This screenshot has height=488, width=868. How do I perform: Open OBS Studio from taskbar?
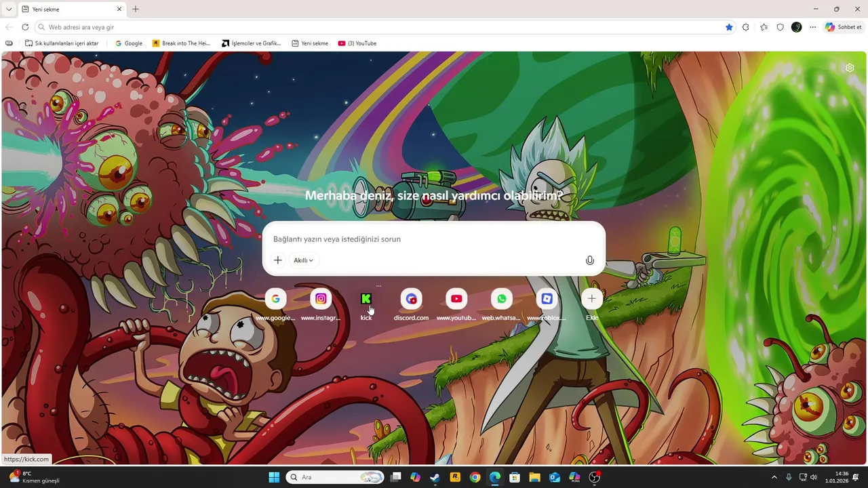tap(595, 477)
